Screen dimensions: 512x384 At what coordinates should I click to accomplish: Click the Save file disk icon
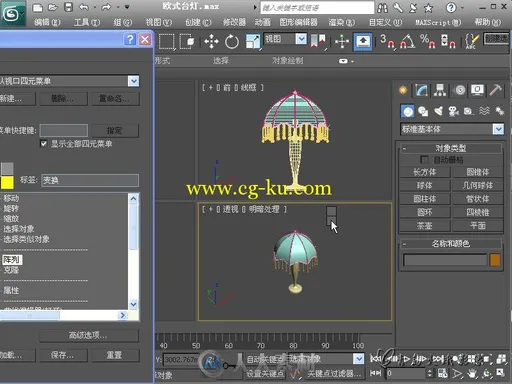[x=68, y=7]
